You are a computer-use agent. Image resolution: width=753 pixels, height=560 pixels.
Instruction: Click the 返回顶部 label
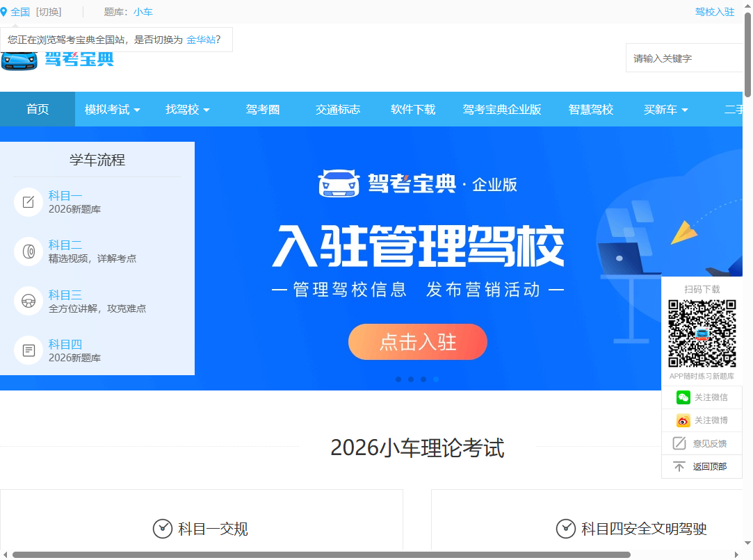[x=710, y=466]
